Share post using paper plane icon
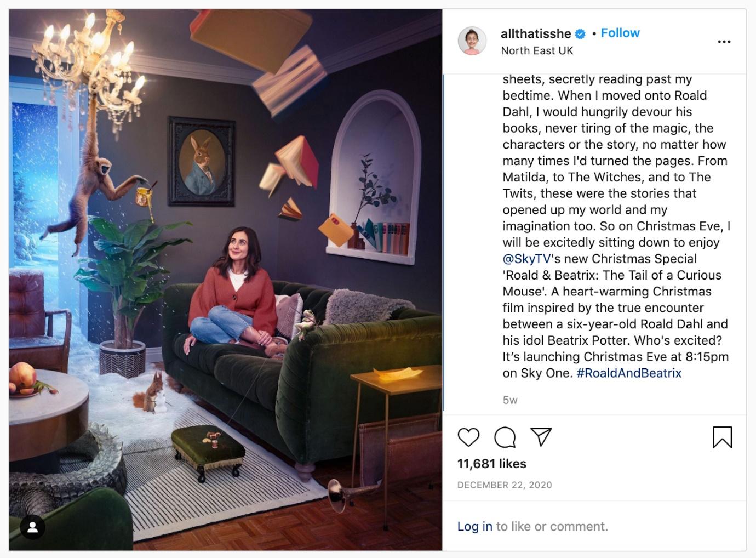Screen dimensions: 756x558 541,437
